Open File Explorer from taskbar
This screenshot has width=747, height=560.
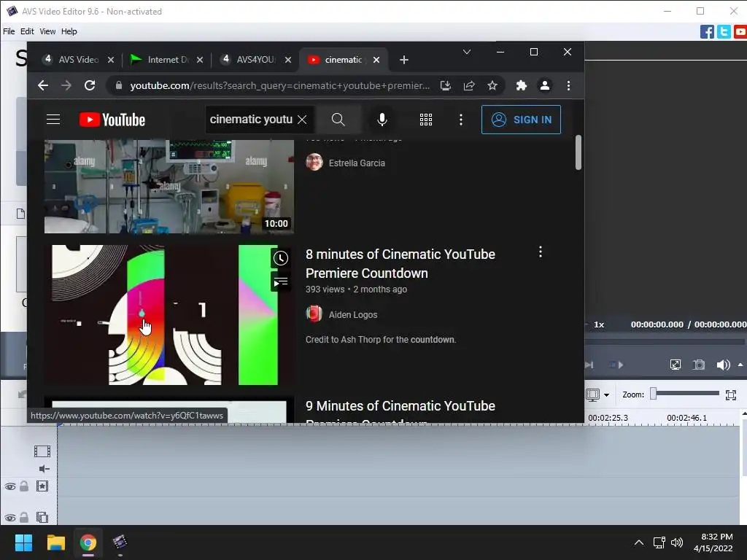click(x=55, y=542)
